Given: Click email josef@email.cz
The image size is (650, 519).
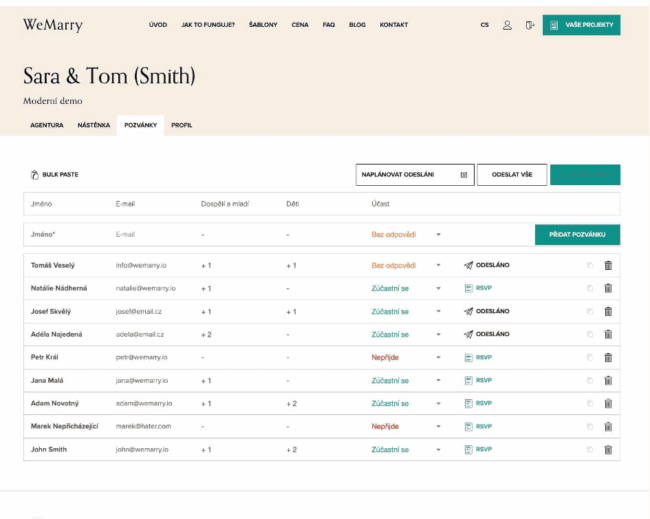Looking at the screenshot, I should point(138,311).
